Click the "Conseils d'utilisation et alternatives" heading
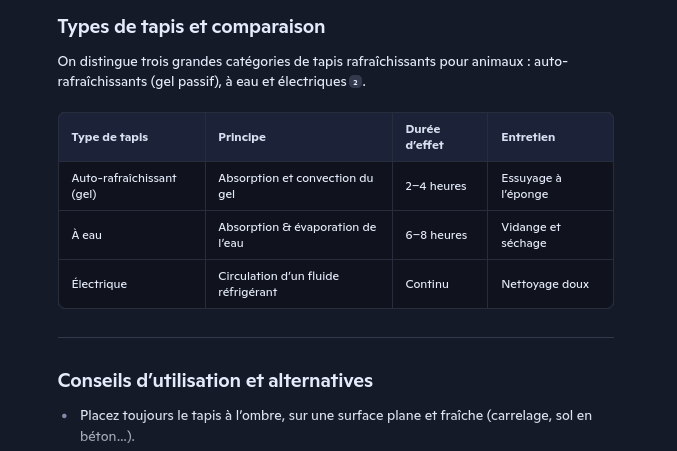The width and height of the screenshot is (677, 451). click(215, 380)
